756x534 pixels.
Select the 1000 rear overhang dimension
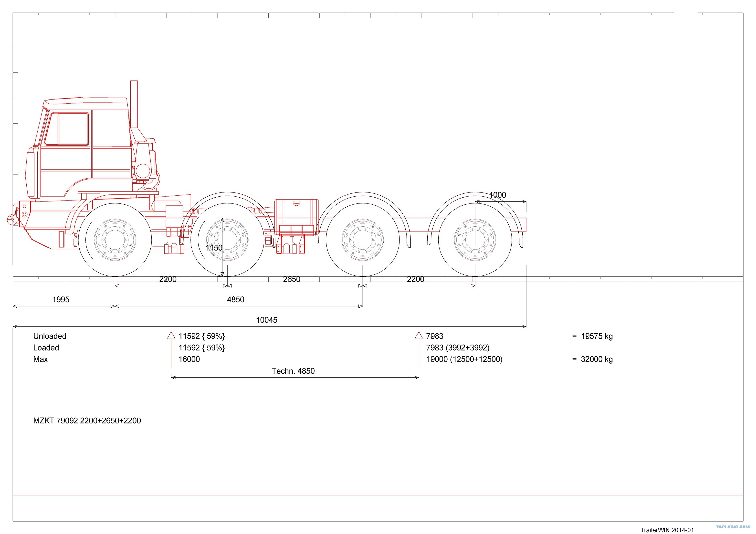(497, 195)
